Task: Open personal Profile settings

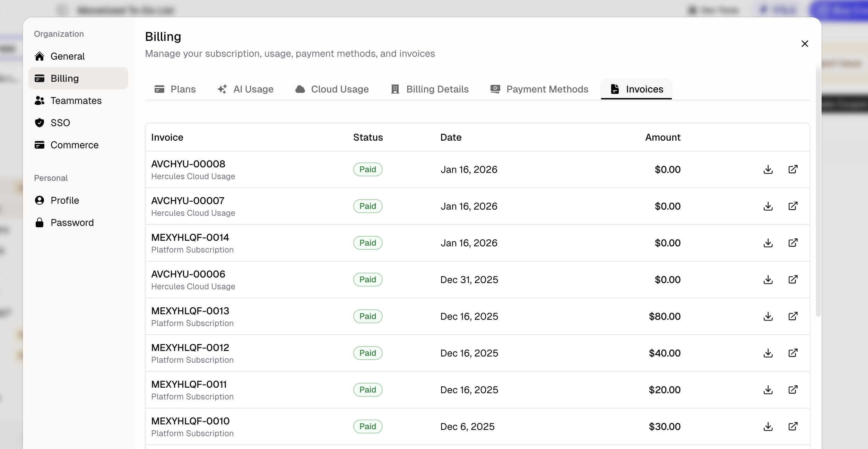Action: click(78, 200)
